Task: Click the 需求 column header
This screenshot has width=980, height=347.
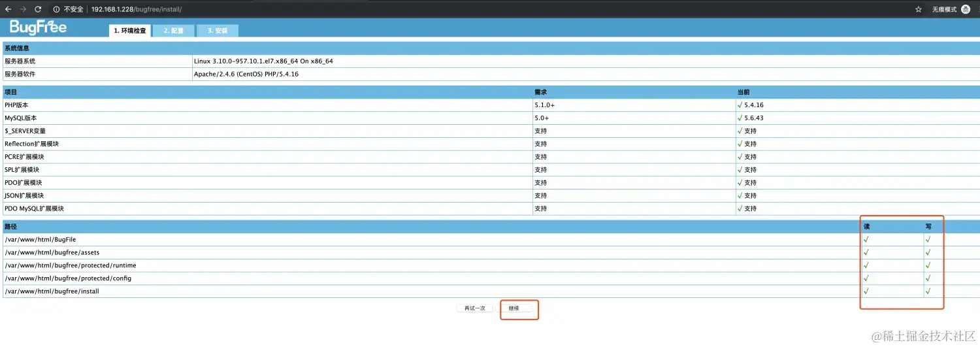Action: click(x=541, y=92)
